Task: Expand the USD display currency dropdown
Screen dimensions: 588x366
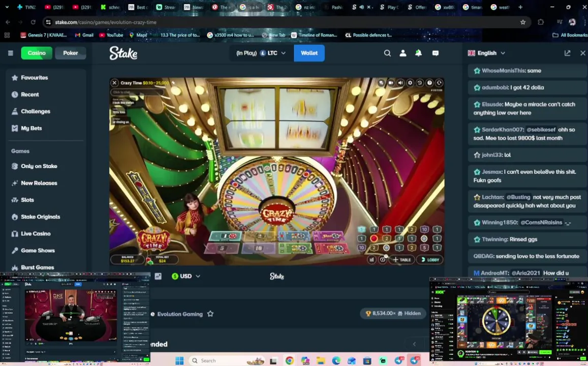Action: pyautogui.click(x=186, y=277)
